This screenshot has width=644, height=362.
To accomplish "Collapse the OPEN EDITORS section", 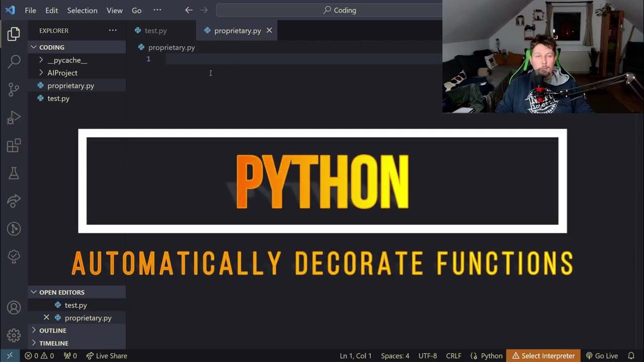I will click(x=76, y=292).
